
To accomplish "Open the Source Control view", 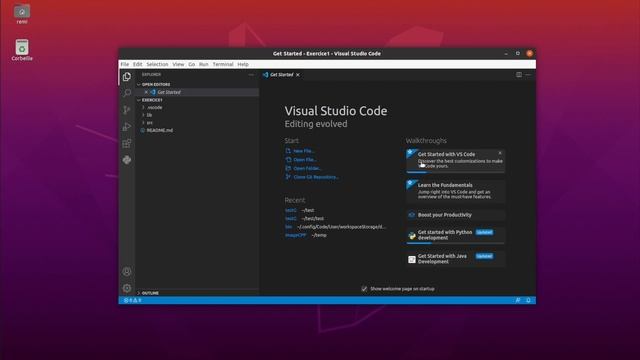I will coord(127,110).
